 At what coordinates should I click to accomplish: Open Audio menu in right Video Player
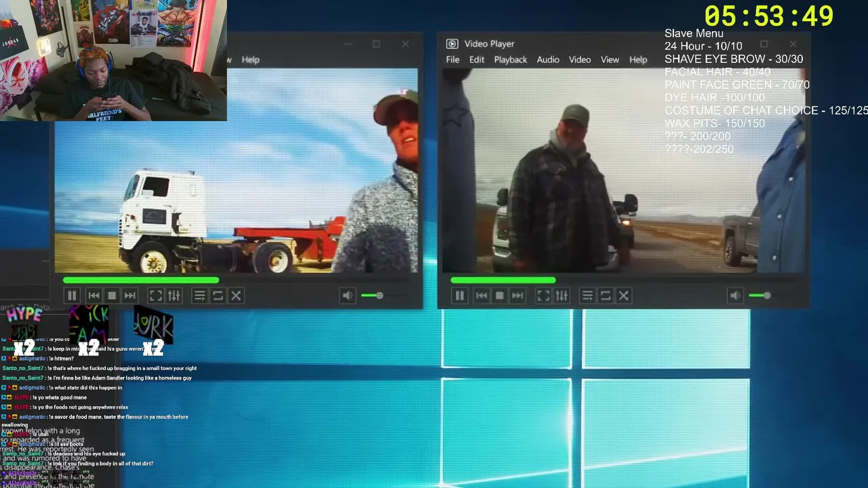[548, 60]
